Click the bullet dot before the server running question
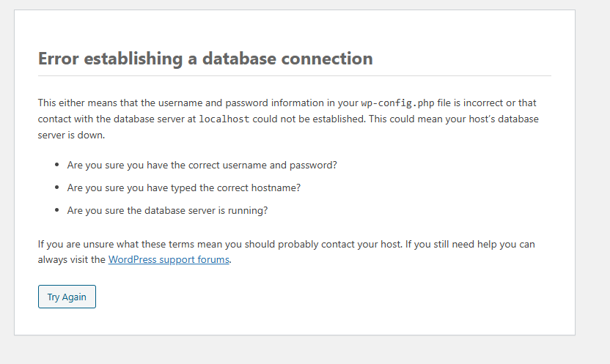This screenshot has width=610, height=364. [x=56, y=211]
